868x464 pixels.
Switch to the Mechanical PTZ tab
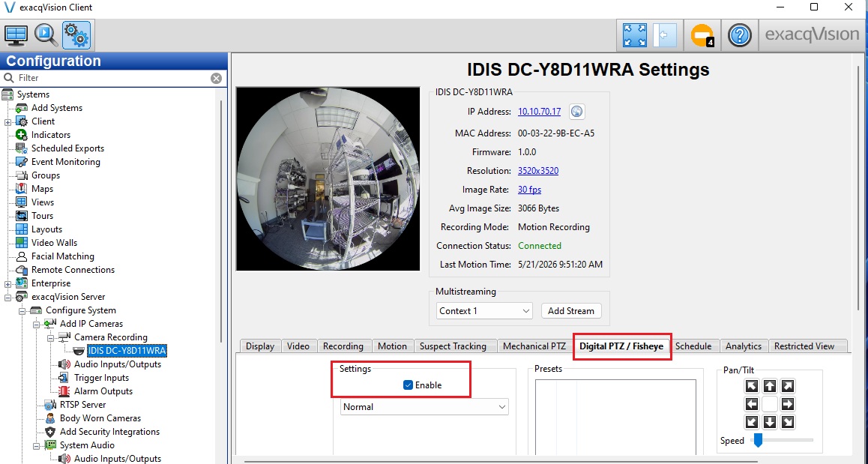pyautogui.click(x=534, y=346)
